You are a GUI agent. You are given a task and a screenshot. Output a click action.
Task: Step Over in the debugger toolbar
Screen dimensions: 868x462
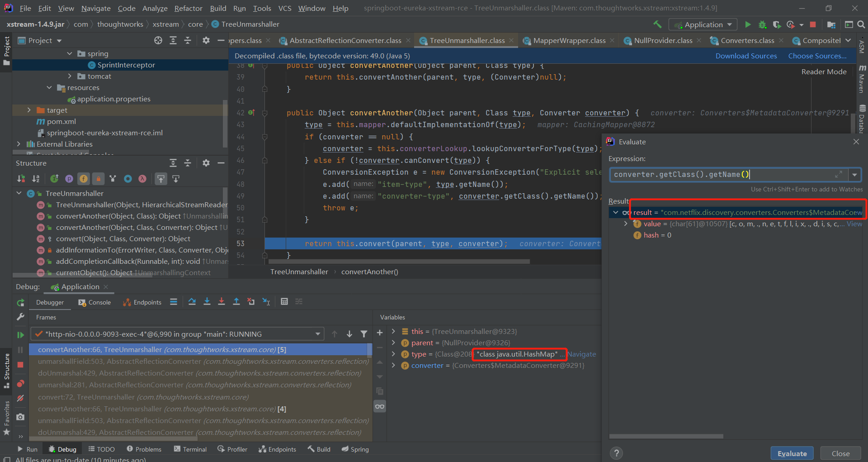(x=192, y=301)
